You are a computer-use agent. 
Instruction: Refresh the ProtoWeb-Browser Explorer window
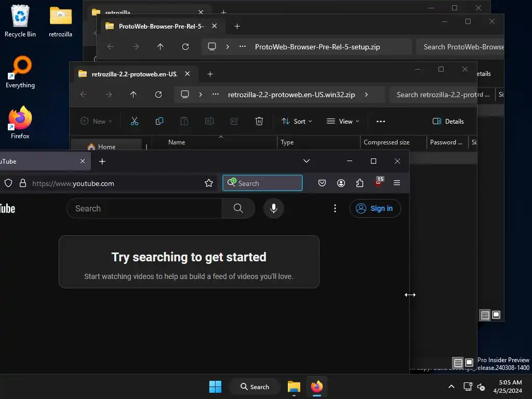[185, 47]
